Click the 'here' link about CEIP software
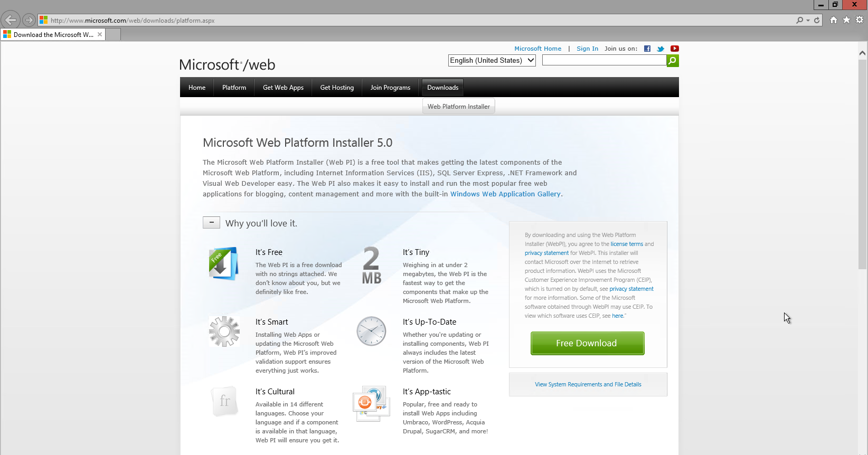868x455 pixels. (x=618, y=316)
